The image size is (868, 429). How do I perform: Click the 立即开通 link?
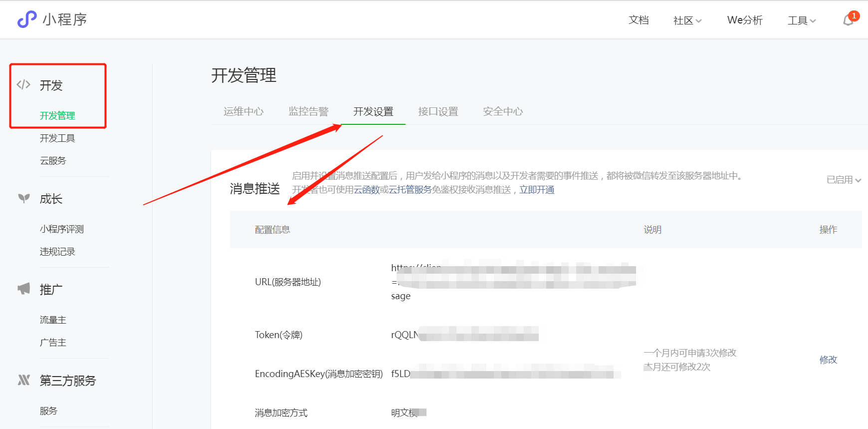tap(537, 190)
